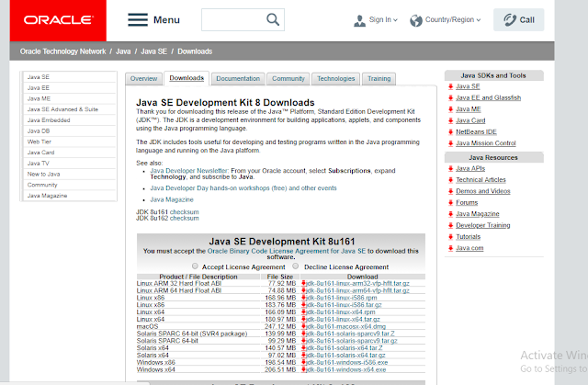
Task: Click download icon for jdk-8u161-windows-x64.exe
Action: (304, 369)
